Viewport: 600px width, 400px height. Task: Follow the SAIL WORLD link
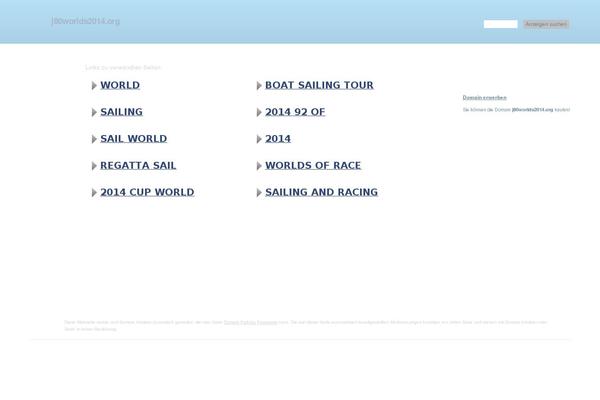(x=134, y=139)
